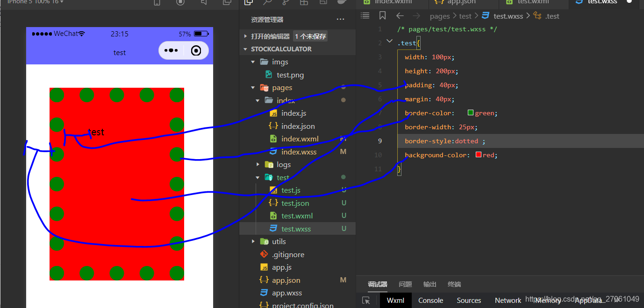The width and height of the screenshot is (644, 308).
Task: Switch to the Console tab
Action: click(430, 300)
